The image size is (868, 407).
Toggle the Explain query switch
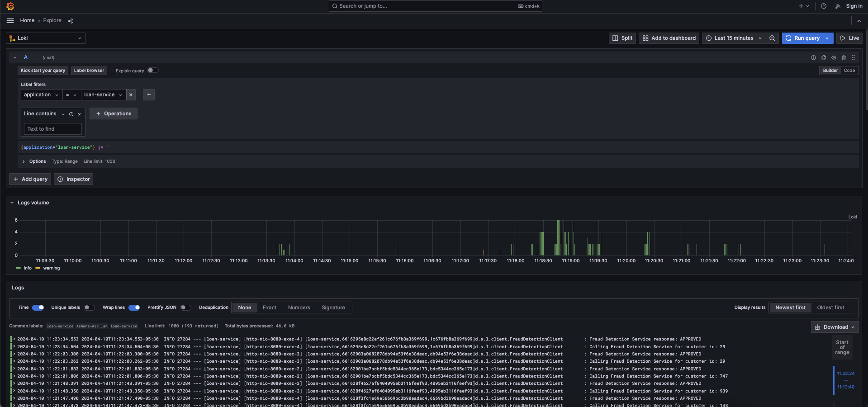pos(153,70)
